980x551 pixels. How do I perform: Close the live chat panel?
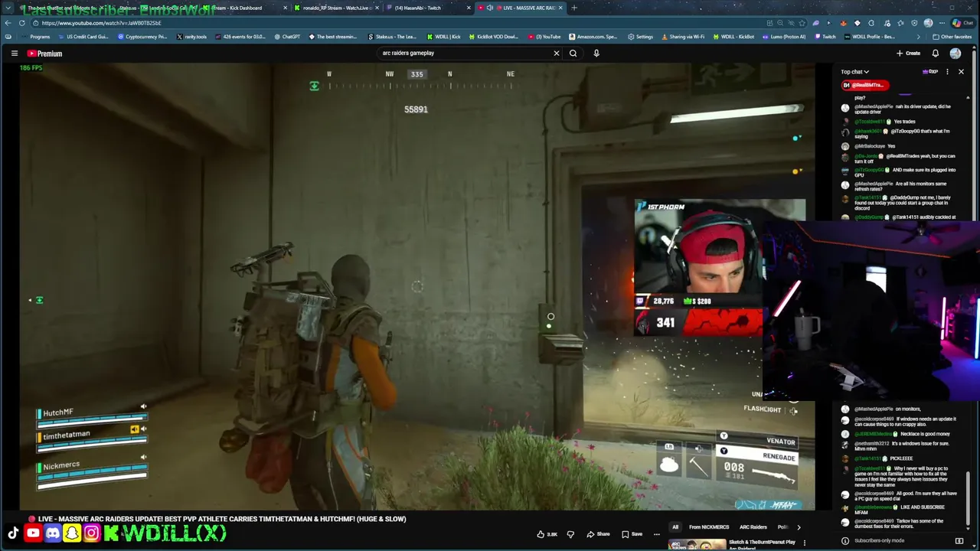point(961,72)
